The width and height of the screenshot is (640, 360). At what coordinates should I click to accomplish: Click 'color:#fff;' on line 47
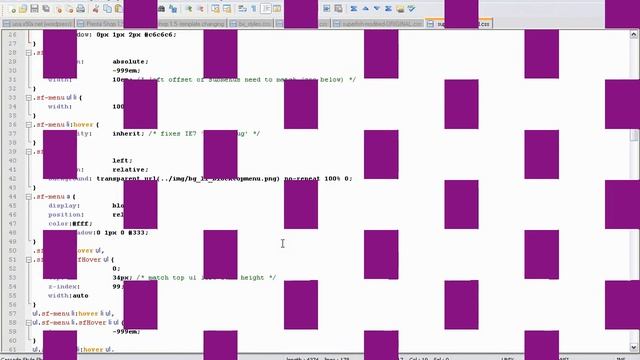[71, 224]
